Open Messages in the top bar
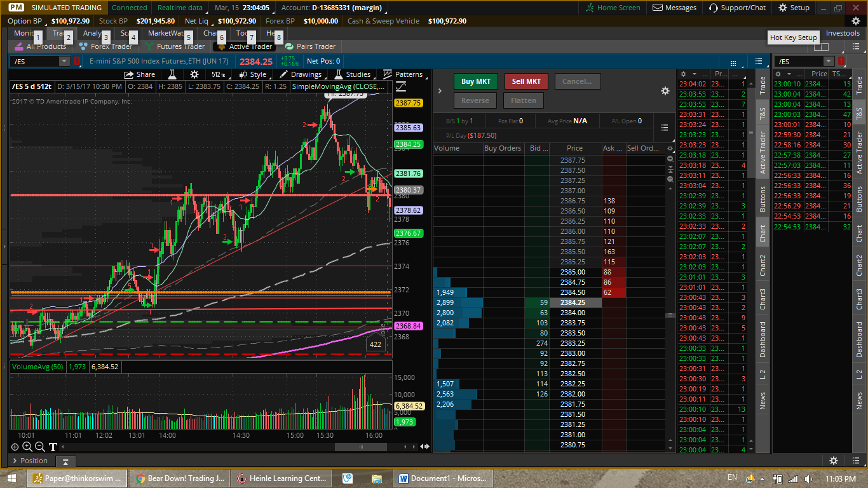This screenshot has width=868, height=488. point(674,8)
